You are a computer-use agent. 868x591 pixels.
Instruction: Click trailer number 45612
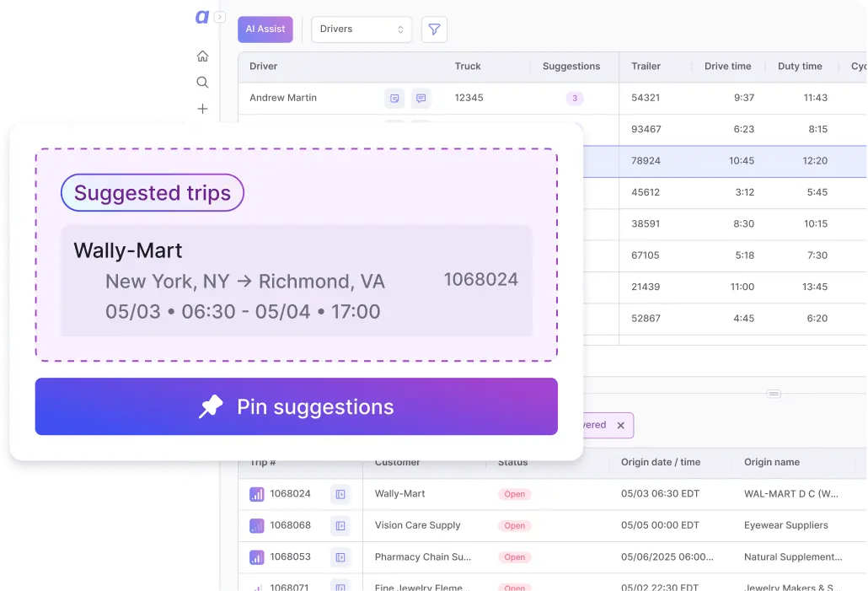pyautogui.click(x=646, y=193)
